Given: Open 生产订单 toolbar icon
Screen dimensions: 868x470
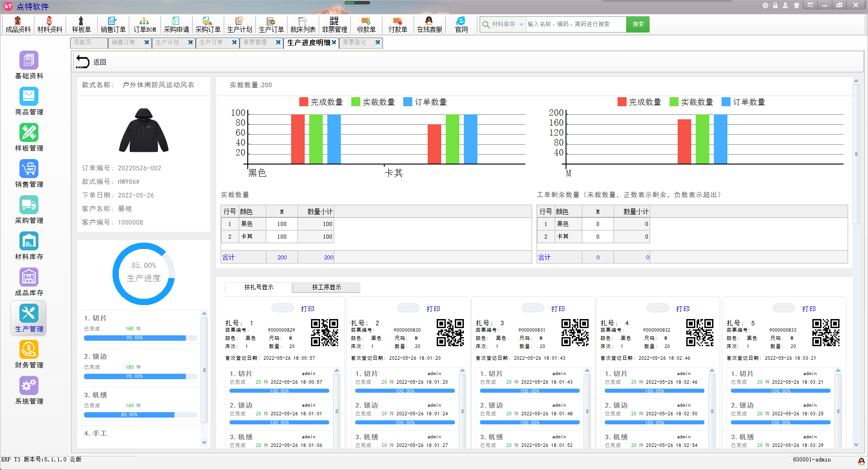Looking at the screenshot, I should pos(271,24).
